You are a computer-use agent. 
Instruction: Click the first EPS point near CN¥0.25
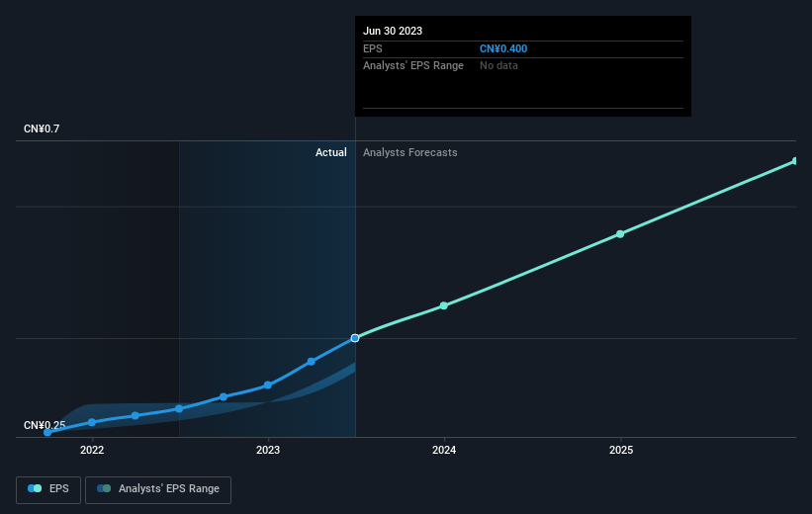click(47, 432)
